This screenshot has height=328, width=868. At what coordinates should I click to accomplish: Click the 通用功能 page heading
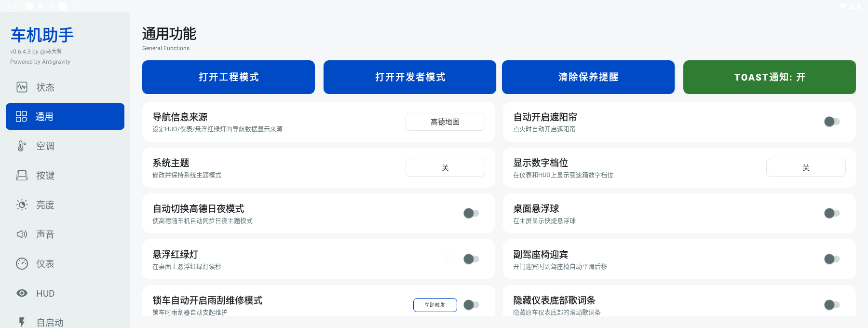(169, 34)
